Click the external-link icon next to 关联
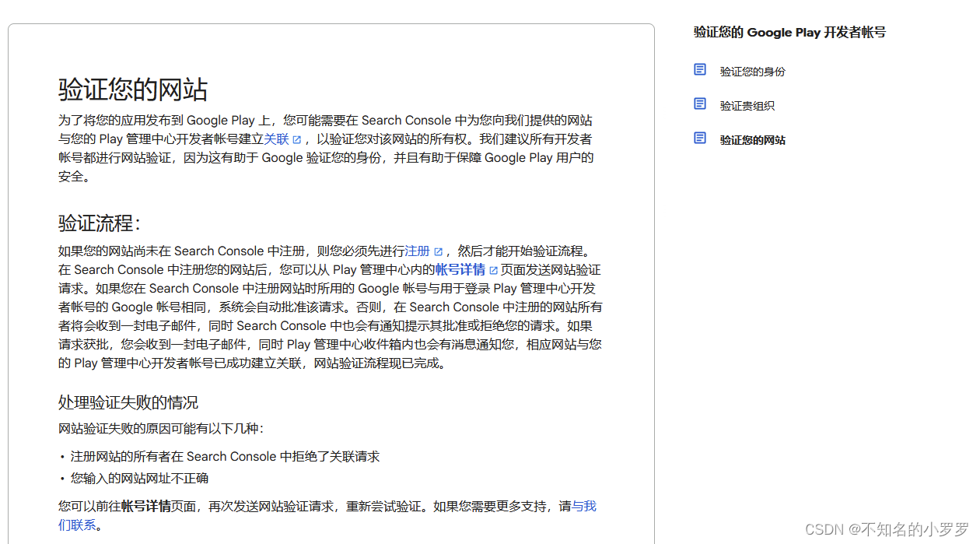Viewport: 980px width, 544px height. coord(296,140)
